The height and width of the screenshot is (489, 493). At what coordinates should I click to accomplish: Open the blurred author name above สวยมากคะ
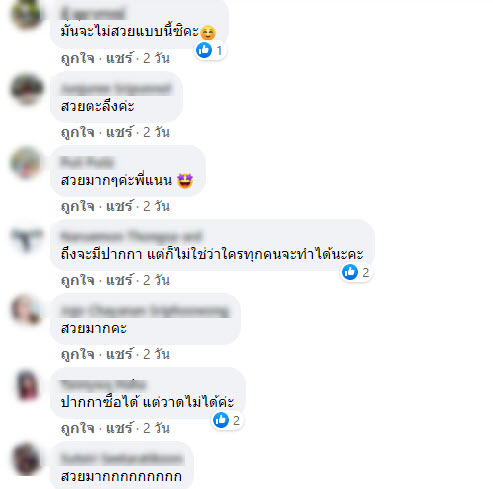click(145, 311)
